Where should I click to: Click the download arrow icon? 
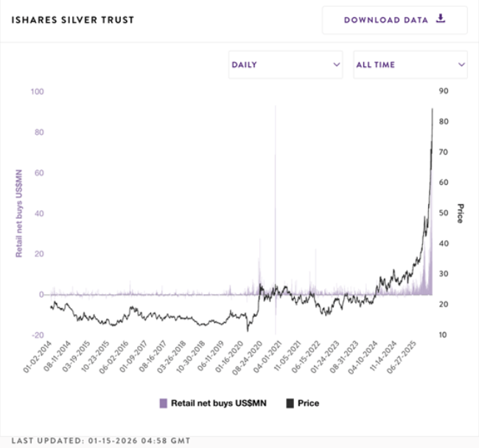coord(441,19)
